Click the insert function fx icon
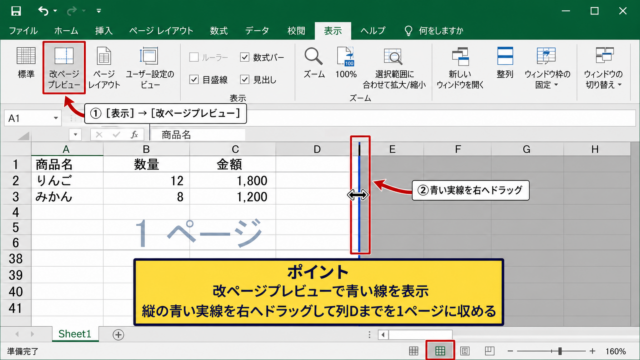Viewport: 640px width, 360px height. 134,135
